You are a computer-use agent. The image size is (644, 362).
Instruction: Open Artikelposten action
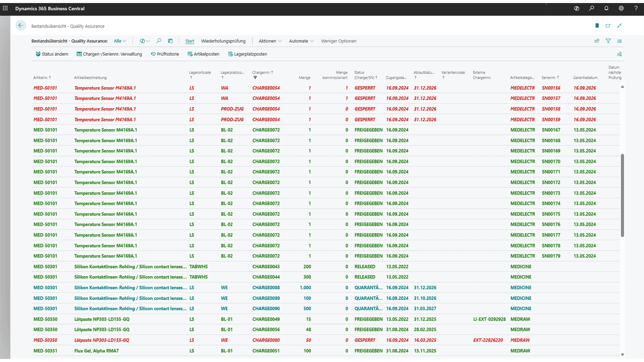(x=203, y=54)
